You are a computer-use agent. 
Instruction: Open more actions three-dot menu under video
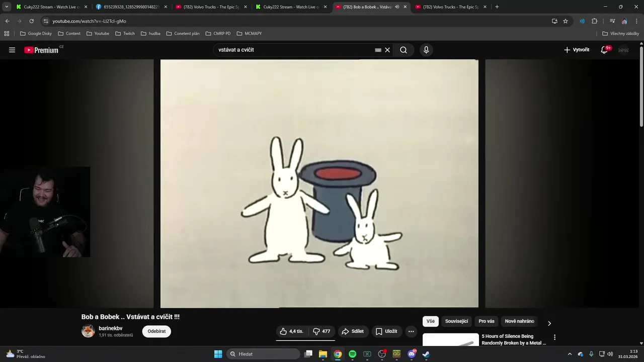[411, 331]
